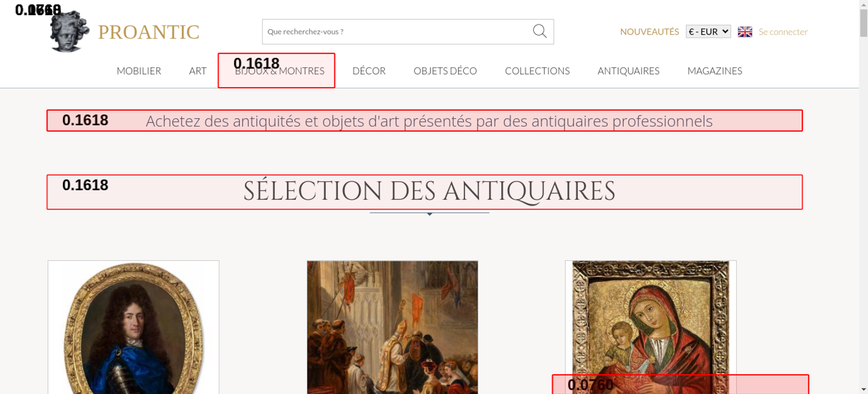
Task: Go to BIJOUX & MONTRES category
Action: 279,71
